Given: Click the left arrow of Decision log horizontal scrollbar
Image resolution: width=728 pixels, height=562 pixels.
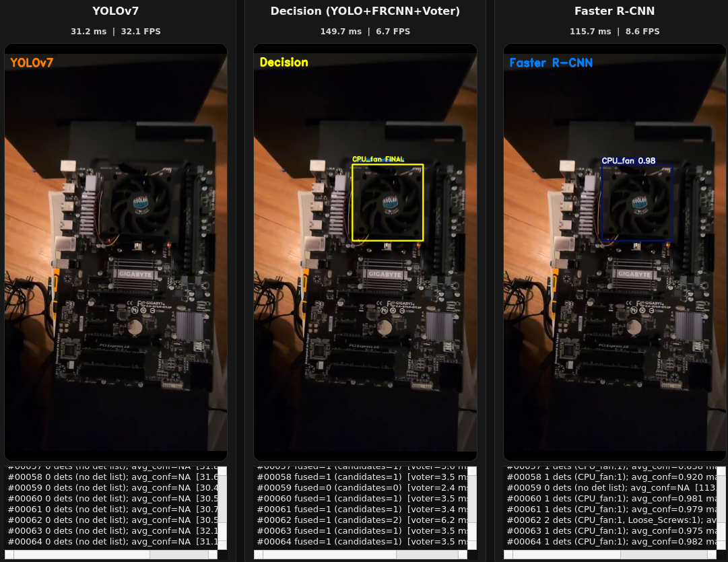Looking at the screenshot, I should pyautogui.click(x=258, y=555).
